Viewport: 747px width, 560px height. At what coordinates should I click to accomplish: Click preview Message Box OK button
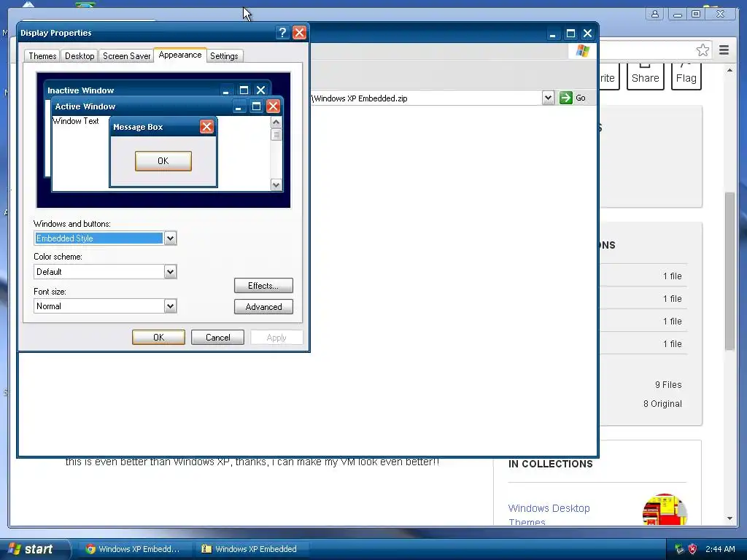pyautogui.click(x=163, y=161)
